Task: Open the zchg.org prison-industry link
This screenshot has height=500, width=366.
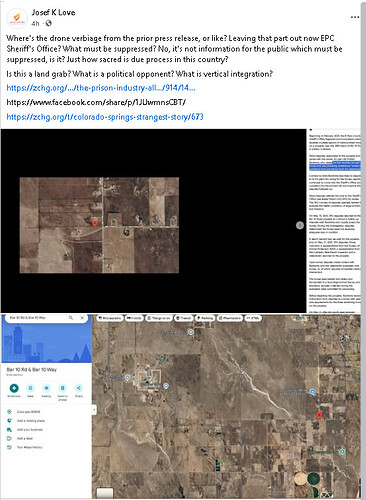Action: 101,88
